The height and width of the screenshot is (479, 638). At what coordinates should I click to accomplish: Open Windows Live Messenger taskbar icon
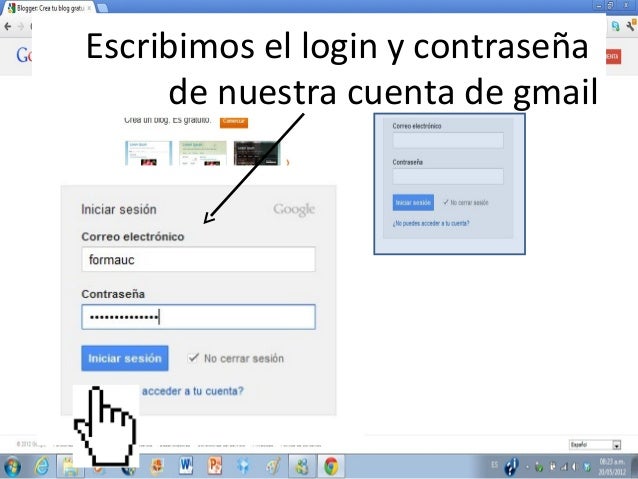pos(302,466)
